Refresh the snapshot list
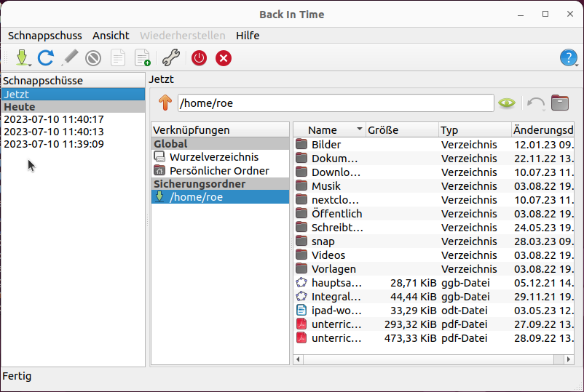Image resolution: width=584 pixels, height=392 pixels. [x=46, y=57]
